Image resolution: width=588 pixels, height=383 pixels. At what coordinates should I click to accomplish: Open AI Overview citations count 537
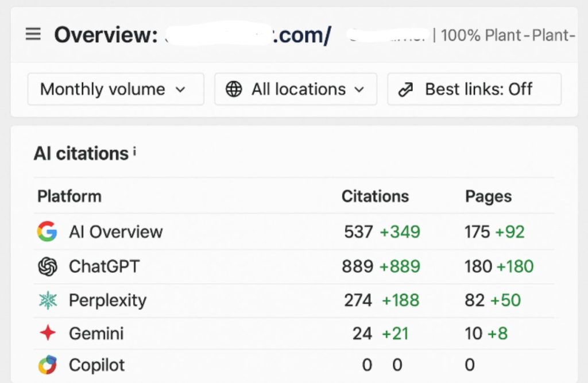coord(358,232)
